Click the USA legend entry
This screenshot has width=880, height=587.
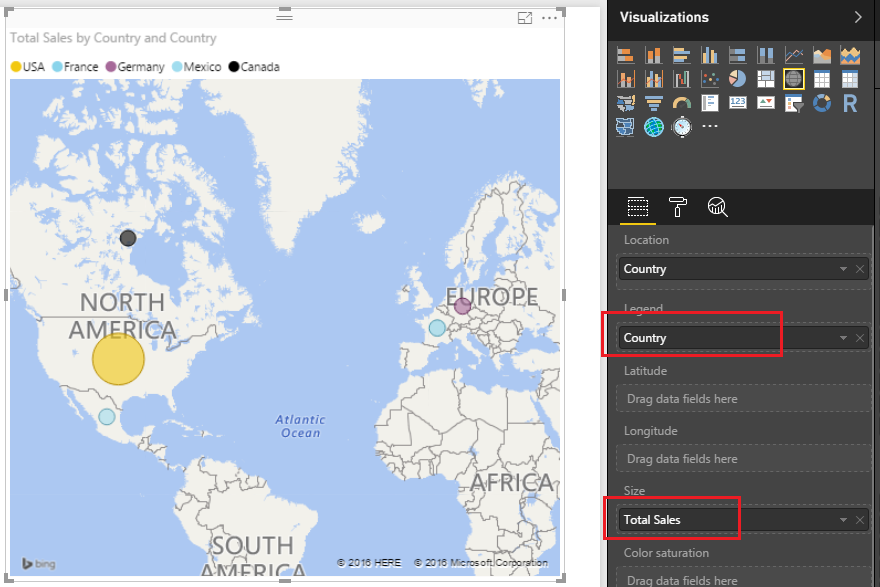[28, 67]
